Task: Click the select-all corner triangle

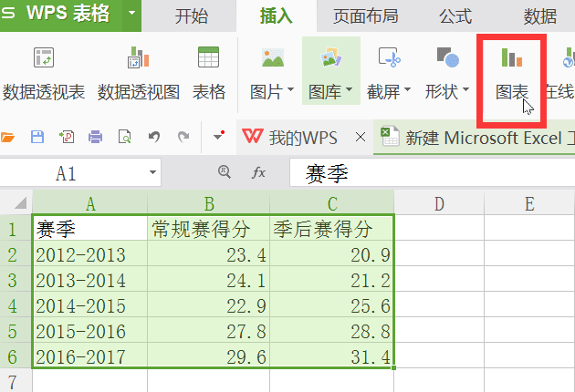Action: click(19, 202)
